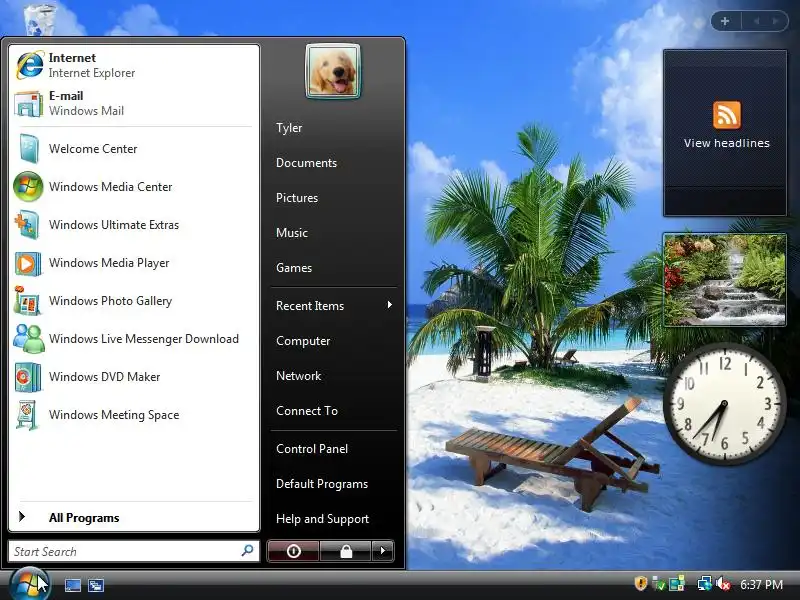Click Switch between windows quick launch icon
This screenshot has width=800, height=600.
[x=95, y=585]
